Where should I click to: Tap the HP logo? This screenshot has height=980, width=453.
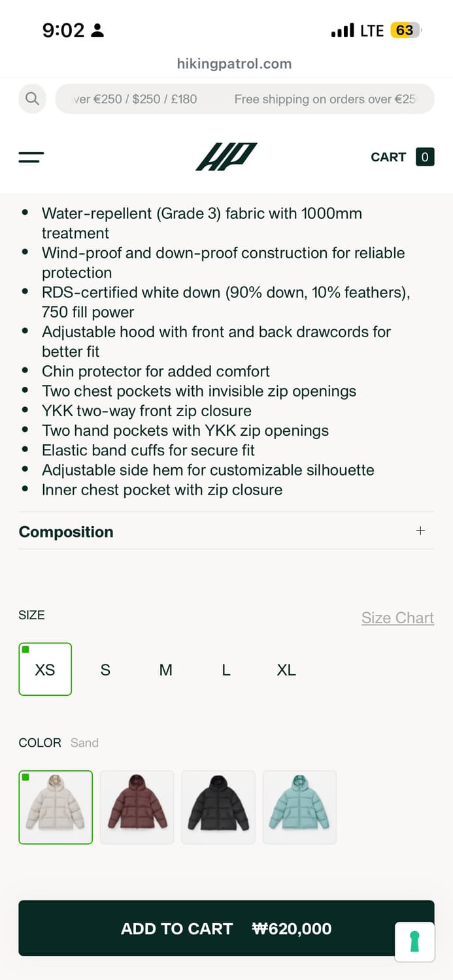[226, 157]
